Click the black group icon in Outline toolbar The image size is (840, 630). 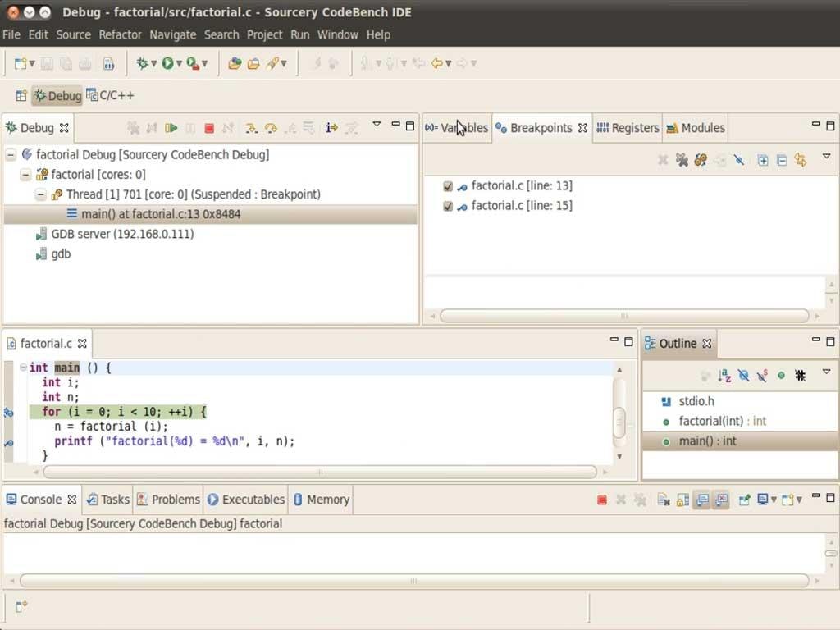[801, 376]
